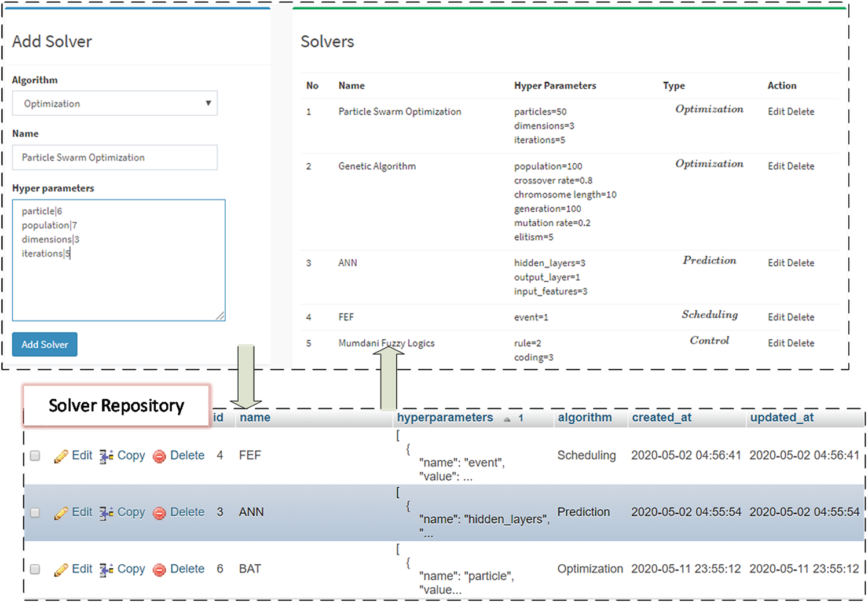Click the Copy icon in the BAT row
Screen dimensions: 868x603
coord(106,569)
